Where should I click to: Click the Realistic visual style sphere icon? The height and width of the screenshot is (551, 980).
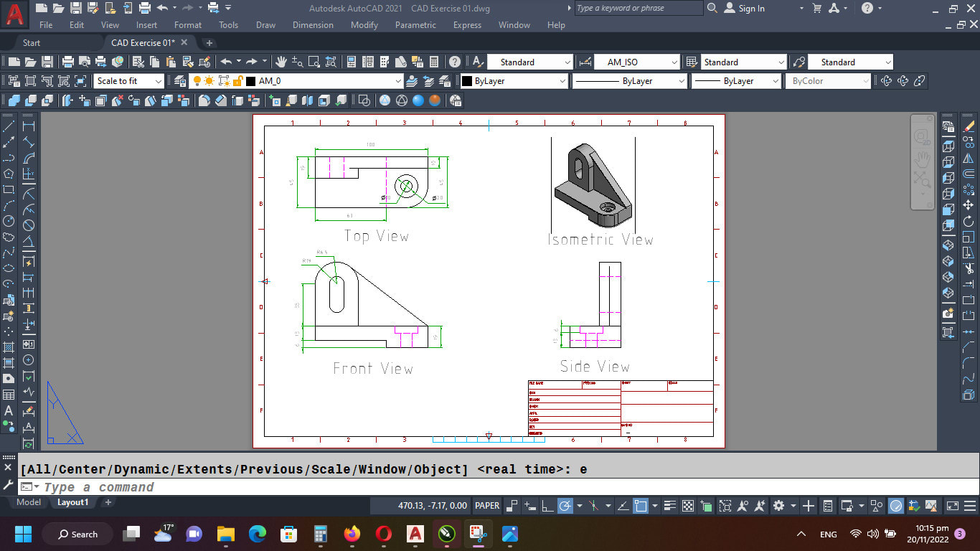click(x=418, y=100)
